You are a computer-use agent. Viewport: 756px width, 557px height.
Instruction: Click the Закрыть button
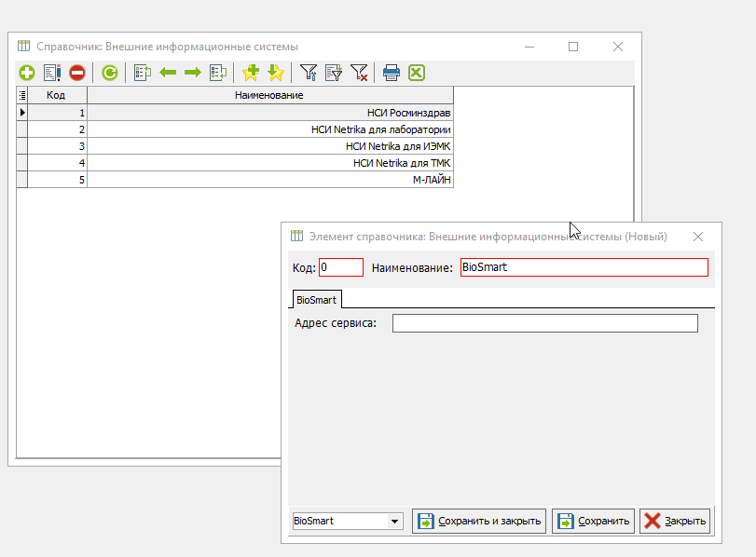(675, 521)
